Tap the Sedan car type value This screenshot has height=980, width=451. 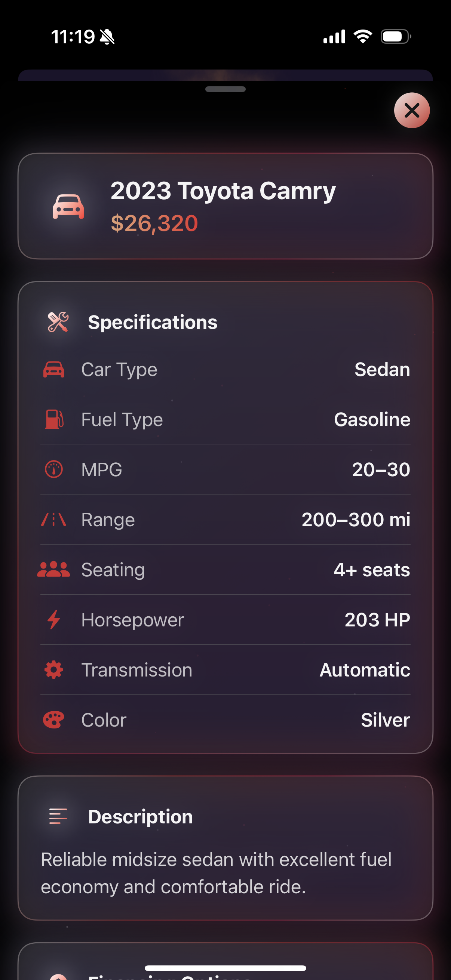click(382, 369)
